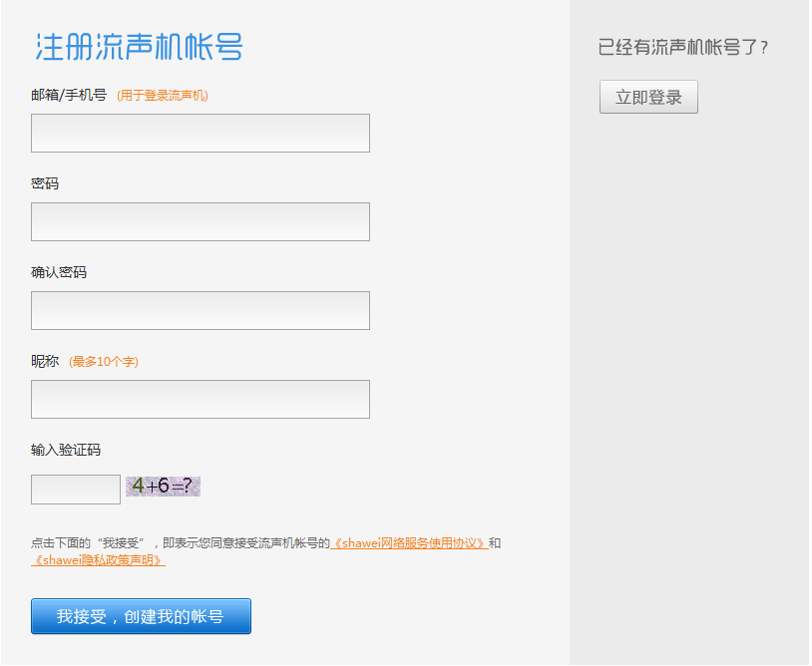This screenshot has width=812, height=666.
Task: Open the shawei隐私政策声明 link
Action: tap(98, 560)
